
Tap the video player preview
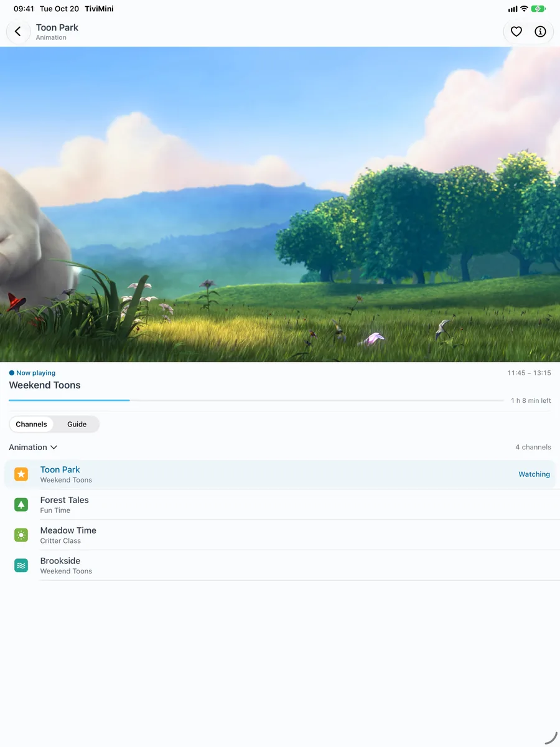pyautogui.click(x=280, y=204)
